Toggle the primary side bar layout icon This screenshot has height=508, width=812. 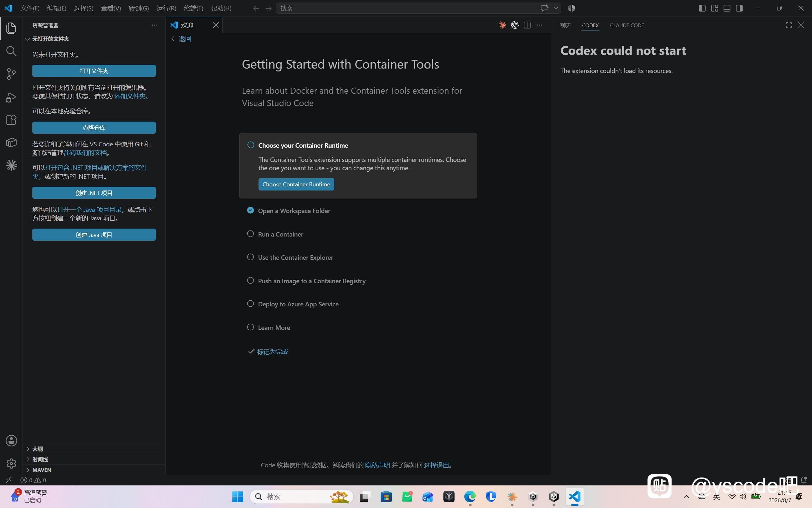[702, 8]
